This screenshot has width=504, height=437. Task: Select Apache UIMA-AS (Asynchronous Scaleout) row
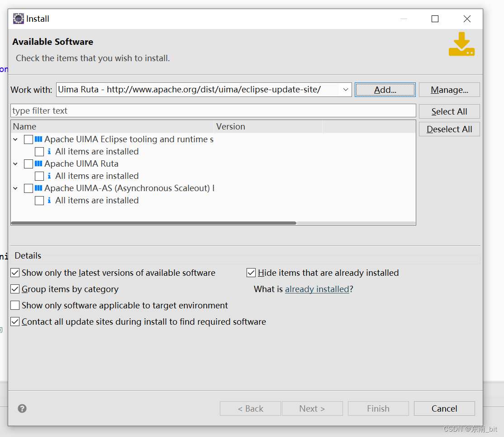[129, 188]
